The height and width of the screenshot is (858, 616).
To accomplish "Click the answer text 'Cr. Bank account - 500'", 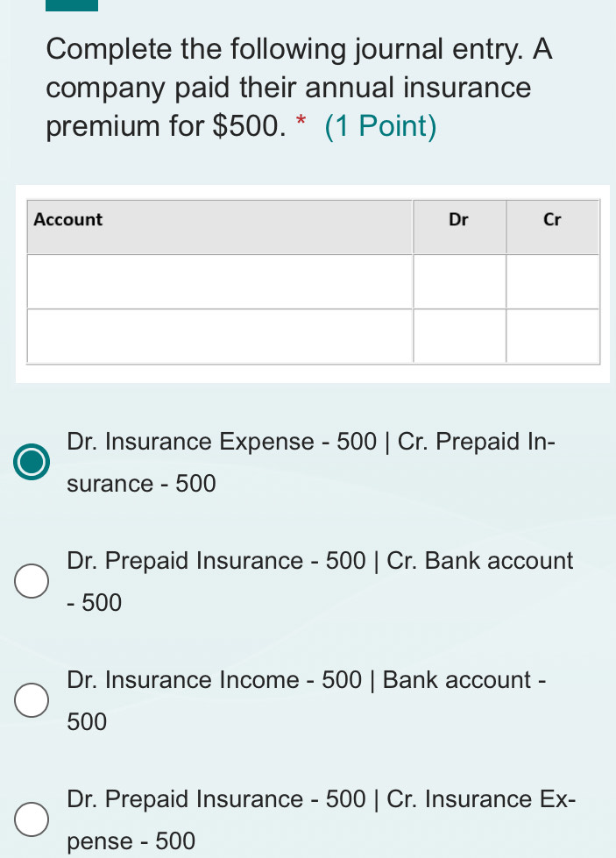I will [x=320, y=581].
